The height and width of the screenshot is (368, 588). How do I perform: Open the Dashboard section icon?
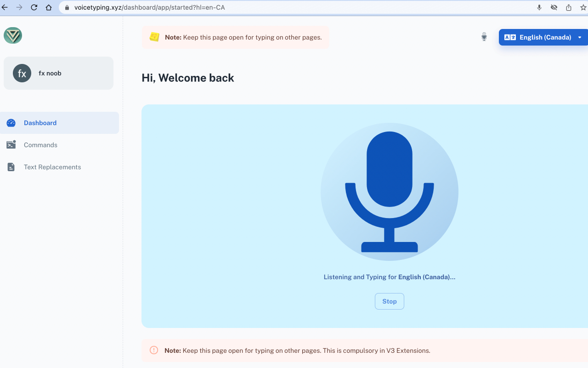tap(11, 122)
